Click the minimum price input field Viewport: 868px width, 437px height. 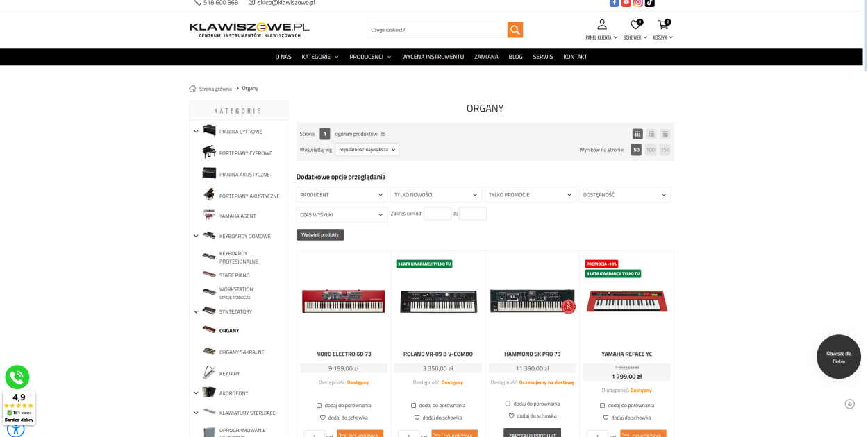tap(437, 214)
